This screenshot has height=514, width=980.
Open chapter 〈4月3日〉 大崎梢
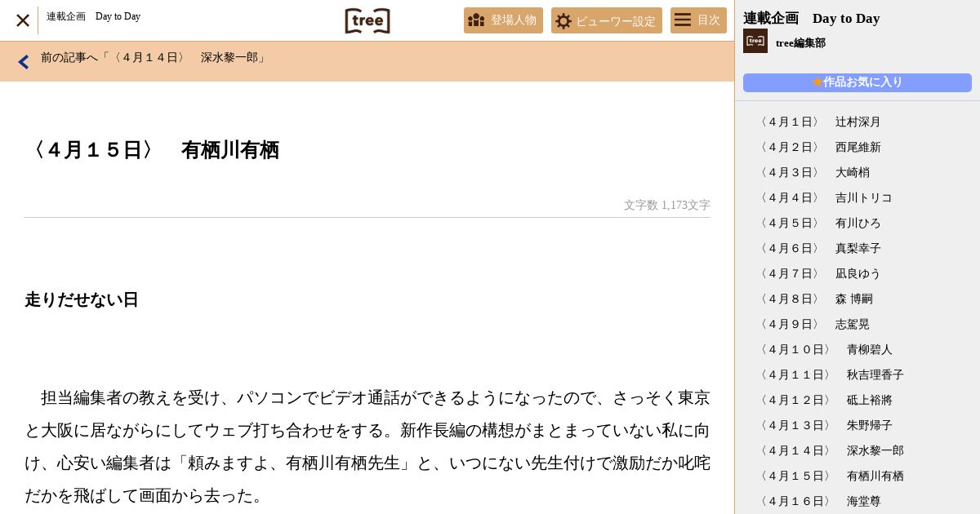click(813, 172)
